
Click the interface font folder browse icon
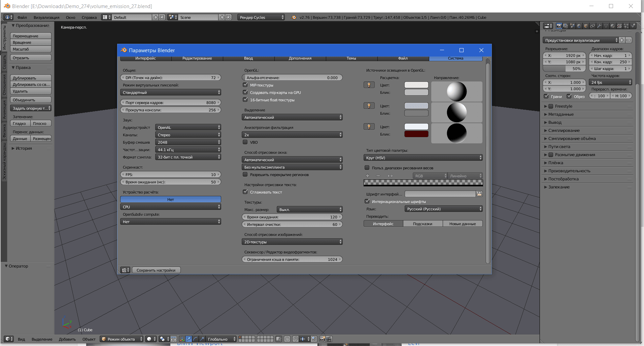479,194
